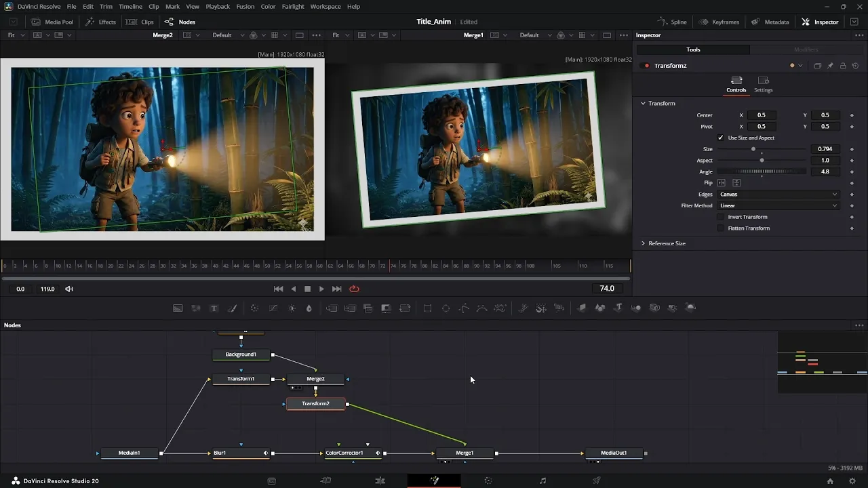Toggle loop playback button
Viewport: 868px width, 488px height.
[x=354, y=289]
